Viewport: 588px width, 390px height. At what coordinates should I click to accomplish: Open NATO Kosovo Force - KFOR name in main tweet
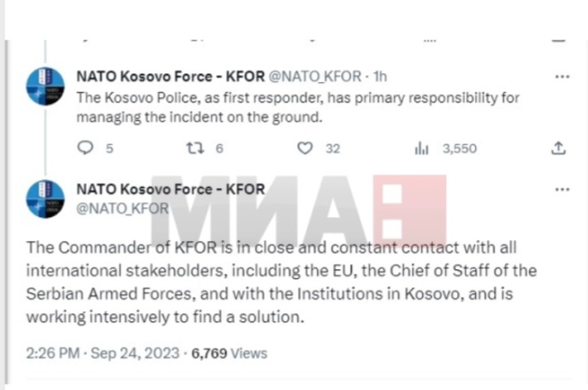tap(170, 189)
